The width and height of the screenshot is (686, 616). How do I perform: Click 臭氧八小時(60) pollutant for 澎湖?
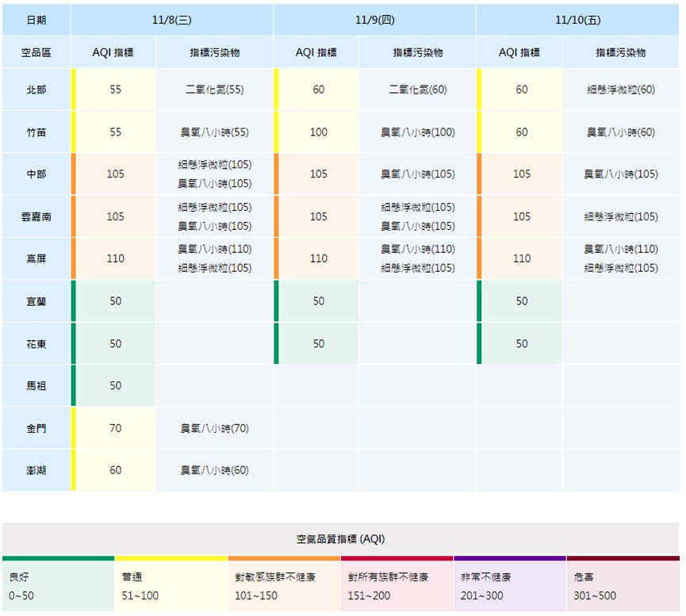point(214,470)
